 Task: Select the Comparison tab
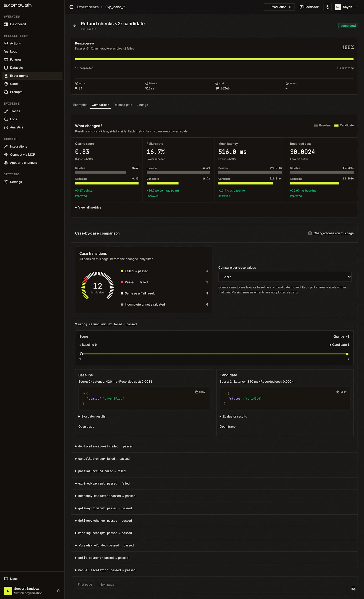tap(100, 105)
